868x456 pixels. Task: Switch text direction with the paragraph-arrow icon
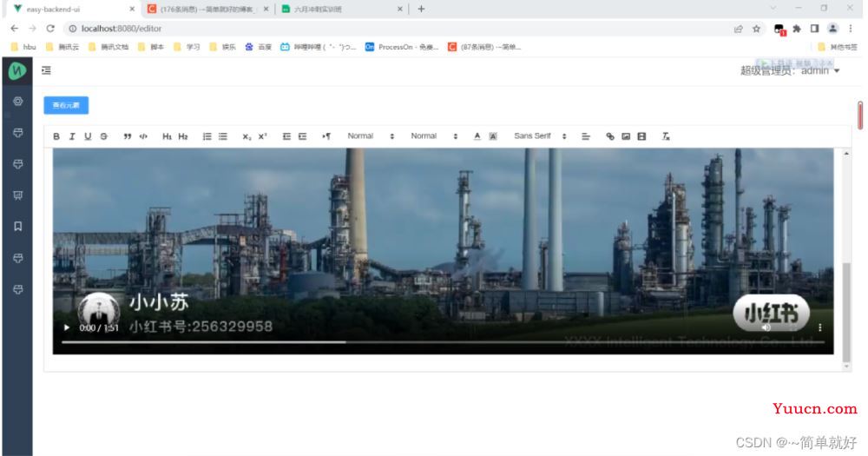pos(326,136)
